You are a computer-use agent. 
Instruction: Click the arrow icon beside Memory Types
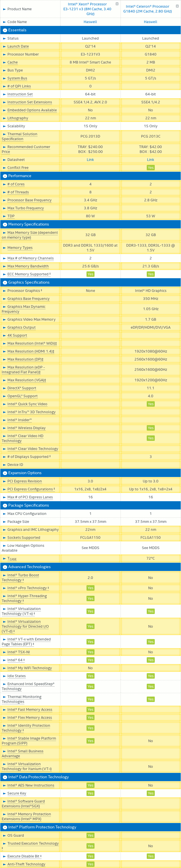pyautogui.click(x=4, y=248)
